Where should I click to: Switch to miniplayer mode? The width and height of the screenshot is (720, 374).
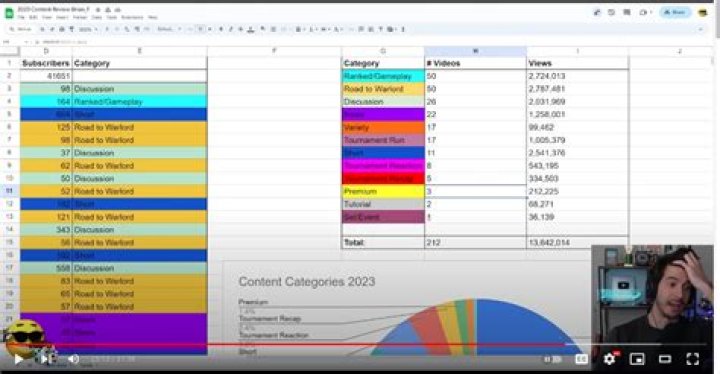pyautogui.click(x=637, y=359)
